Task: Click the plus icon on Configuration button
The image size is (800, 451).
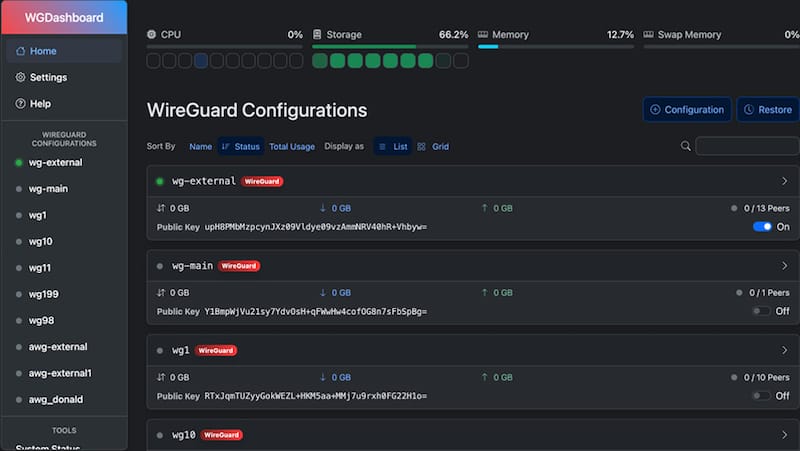Action: [x=655, y=110]
